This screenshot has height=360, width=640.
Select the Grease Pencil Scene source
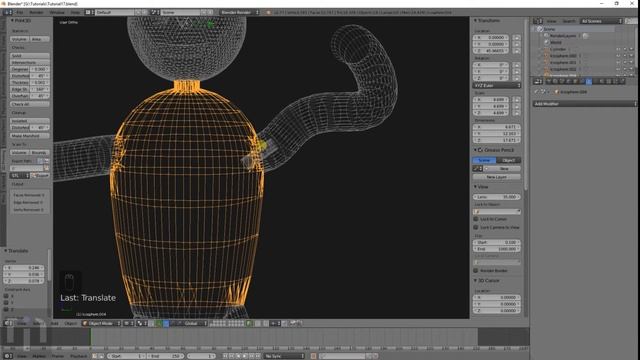tap(484, 160)
